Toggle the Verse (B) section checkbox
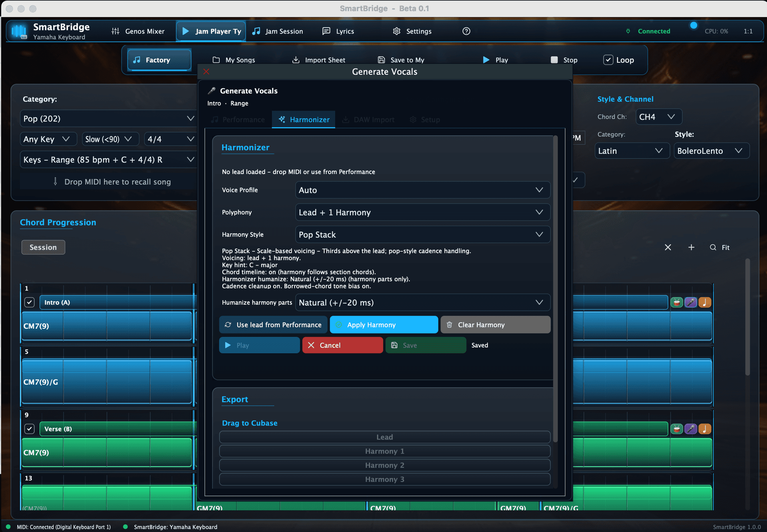This screenshot has width=767, height=532. click(x=29, y=429)
